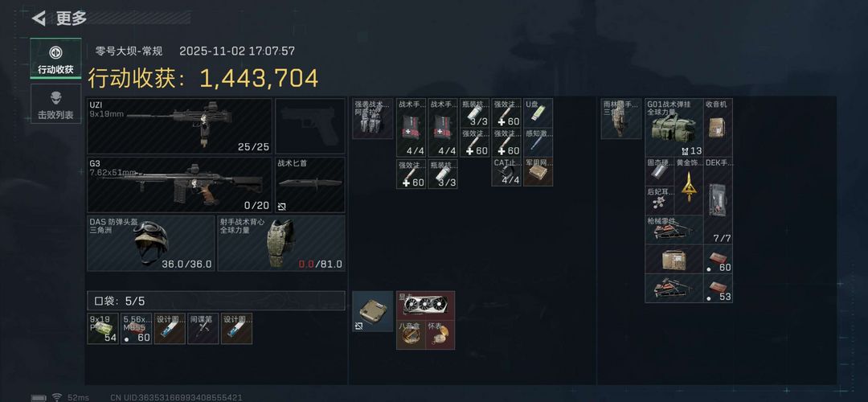Image resolution: width=868 pixels, height=402 pixels.
Task: Select the CAT止血带 tourniquet item
Action: coord(506,171)
